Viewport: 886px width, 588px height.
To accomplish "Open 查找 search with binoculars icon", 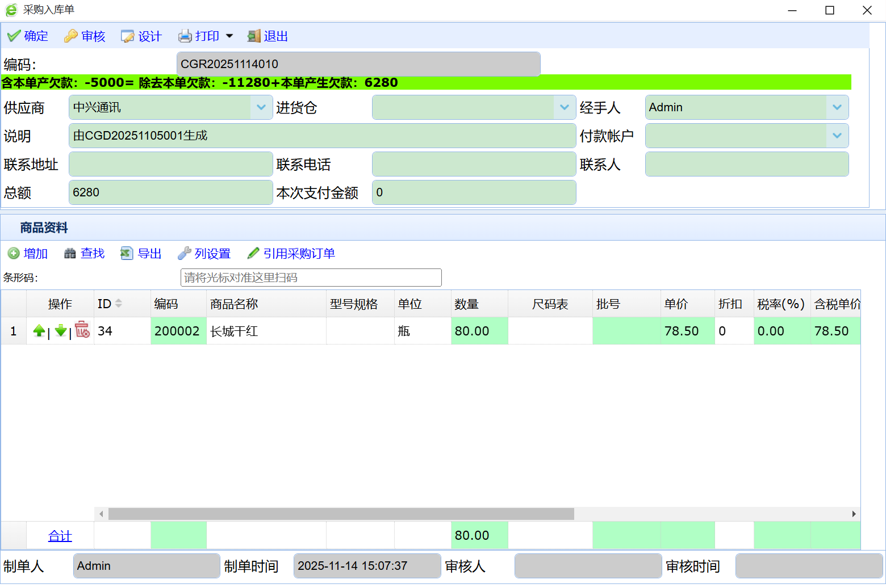I will [x=85, y=254].
